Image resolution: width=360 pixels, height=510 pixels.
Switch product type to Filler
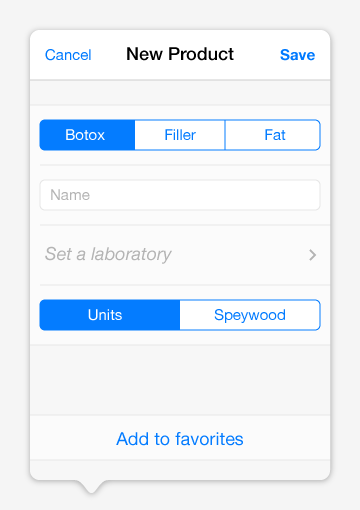tap(180, 135)
